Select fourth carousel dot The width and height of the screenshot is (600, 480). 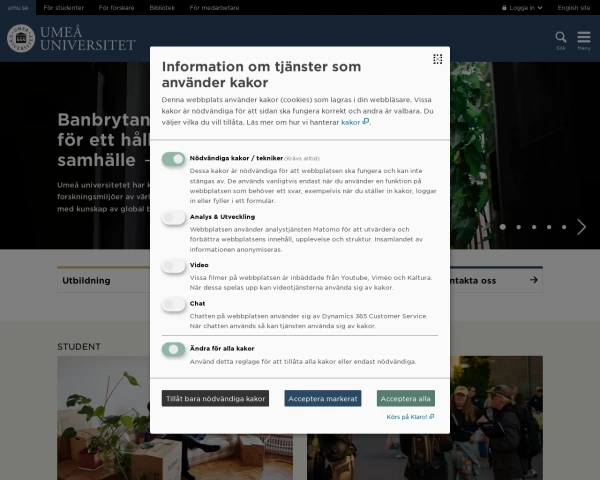(x=549, y=227)
